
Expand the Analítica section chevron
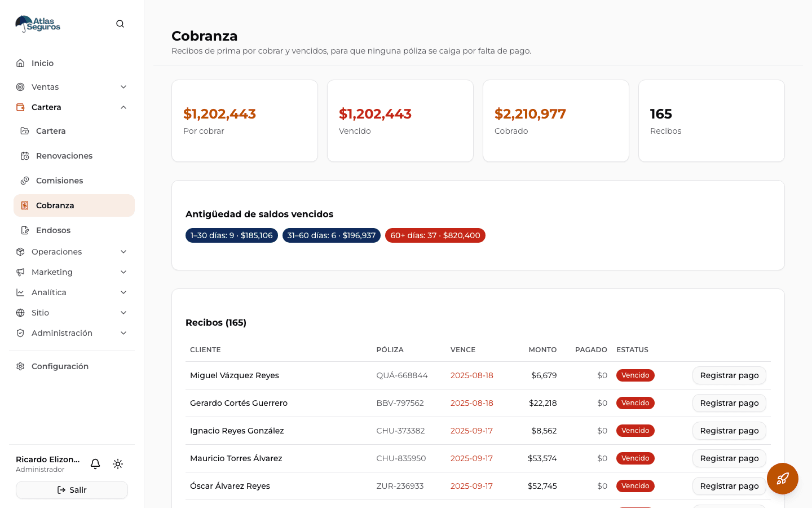pyautogui.click(x=123, y=292)
